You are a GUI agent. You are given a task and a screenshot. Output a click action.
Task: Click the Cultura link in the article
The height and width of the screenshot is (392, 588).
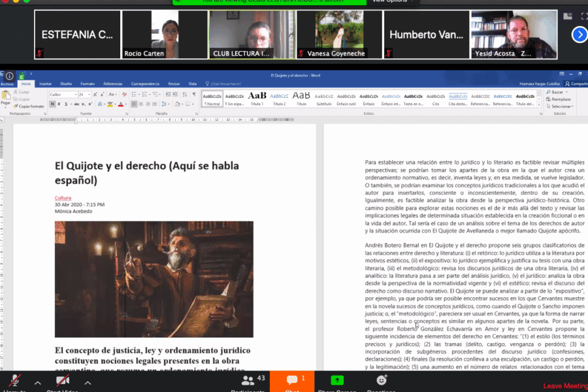pos(63,197)
